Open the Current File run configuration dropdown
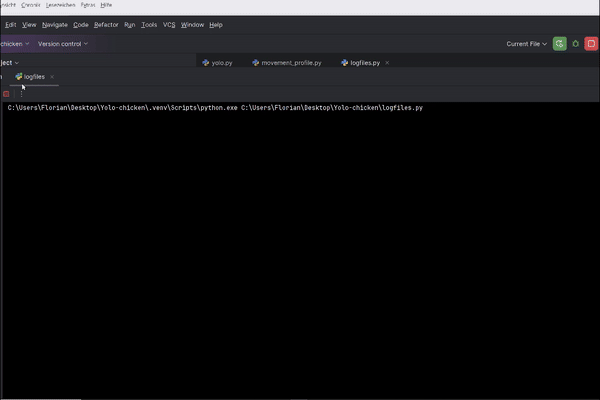 [x=527, y=44]
